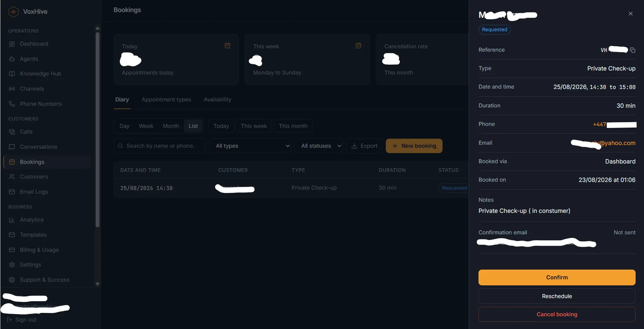This screenshot has width=644, height=329.
Task: Switch to the Availability tab
Action: [x=217, y=99]
